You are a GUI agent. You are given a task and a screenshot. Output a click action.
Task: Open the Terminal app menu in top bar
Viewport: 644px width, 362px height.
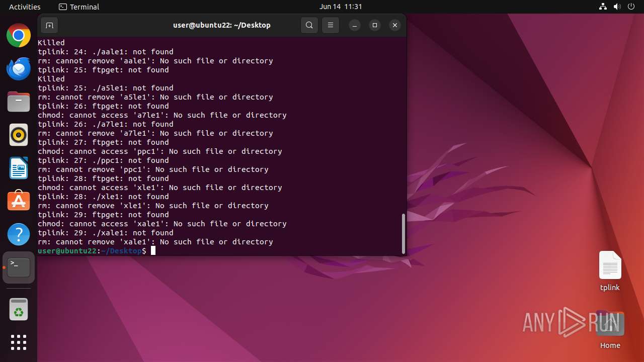pos(79,7)
